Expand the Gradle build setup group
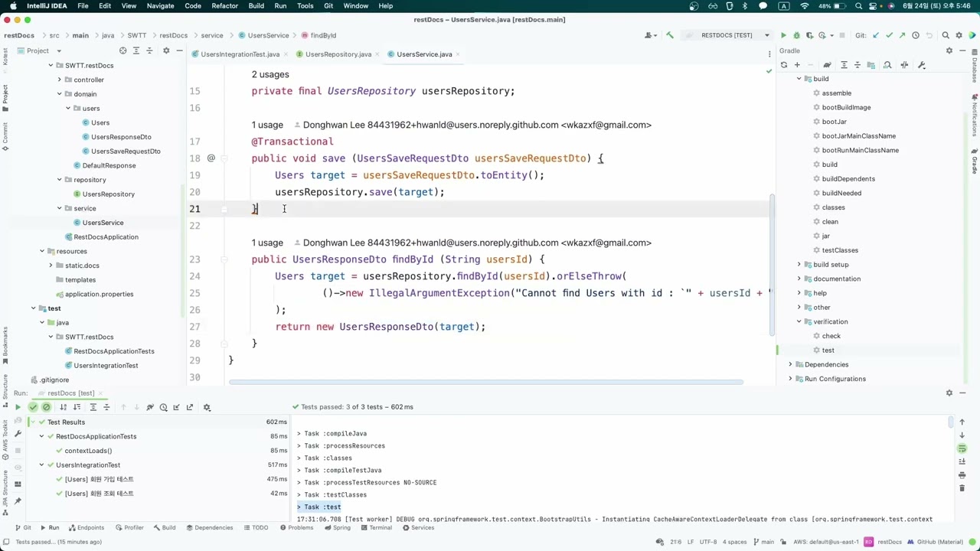Image resolution: width=980 pixels, height=551 pixels. tap(799, 265)
